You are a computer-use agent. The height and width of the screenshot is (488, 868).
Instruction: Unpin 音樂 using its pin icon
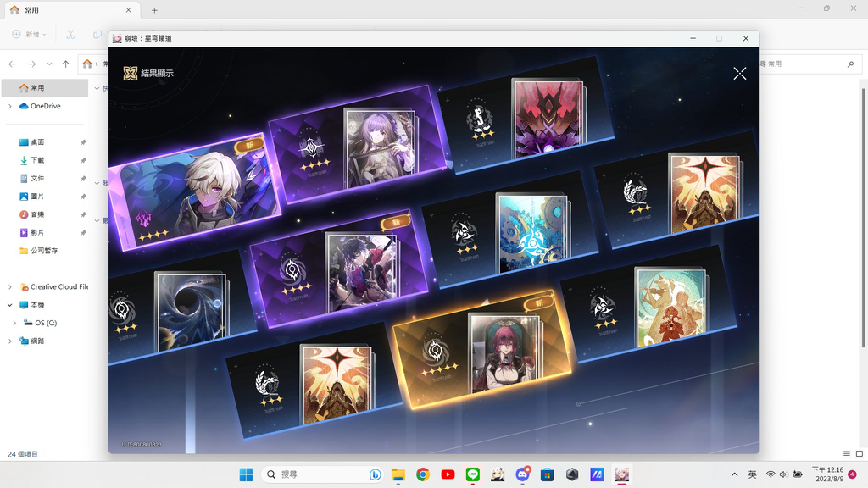(83, 214)
